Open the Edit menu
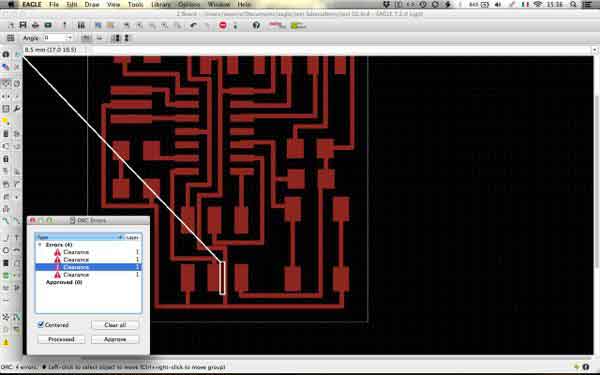The height and width of the screenshot is (375, 600). [72, 4]
